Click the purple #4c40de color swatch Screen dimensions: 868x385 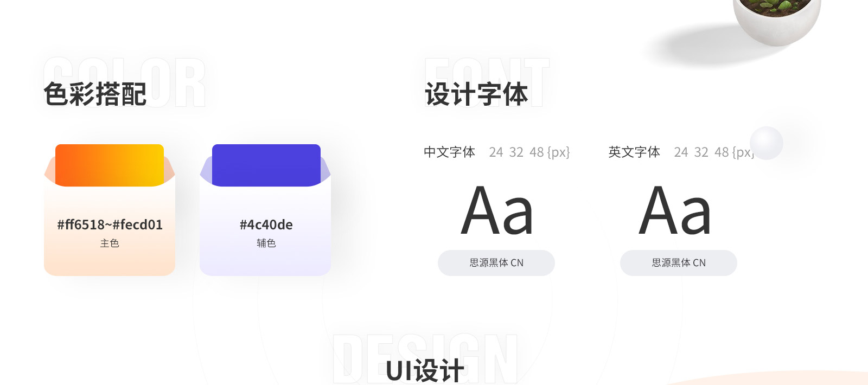(266, 165)
